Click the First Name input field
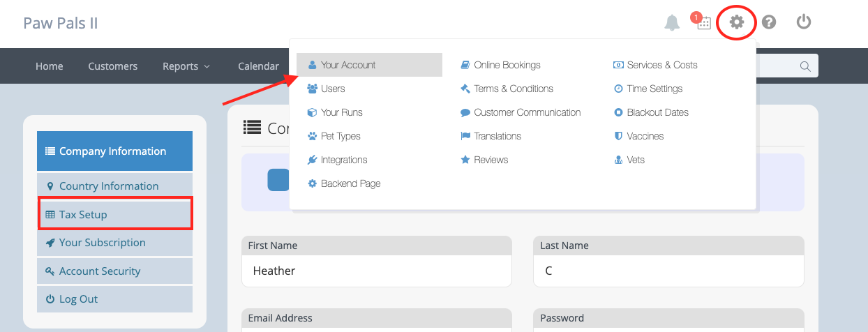Image resolution: width=868 pixels, height=332 pixels. pyautogui.click(x=377, y=271)
